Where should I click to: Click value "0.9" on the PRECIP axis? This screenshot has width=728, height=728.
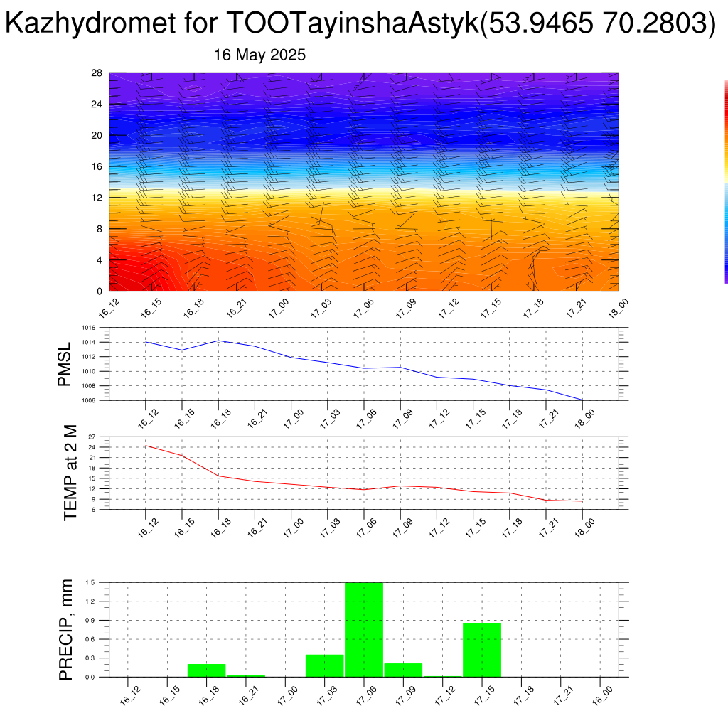coord(90,620)
